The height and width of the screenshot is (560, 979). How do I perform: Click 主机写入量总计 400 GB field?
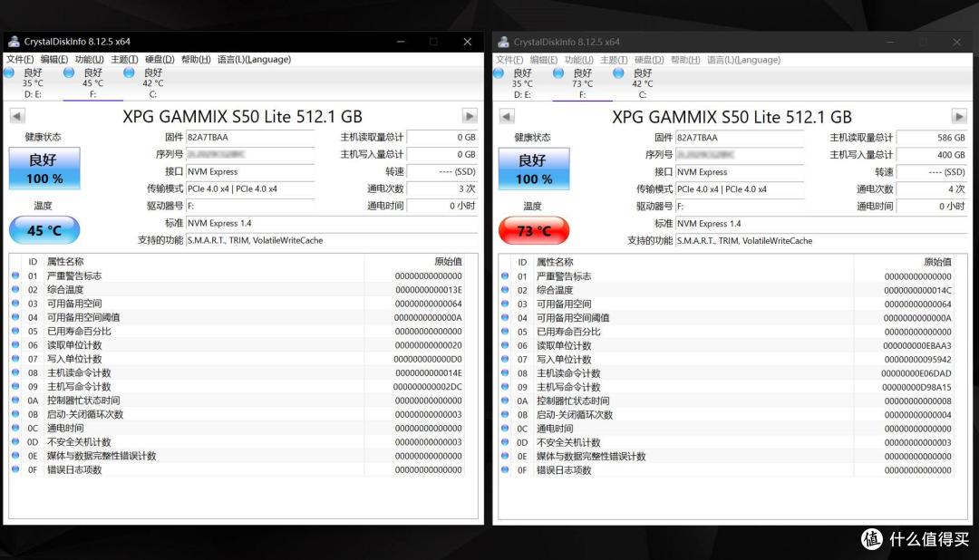pyautogui.click(x=932, y=155)
